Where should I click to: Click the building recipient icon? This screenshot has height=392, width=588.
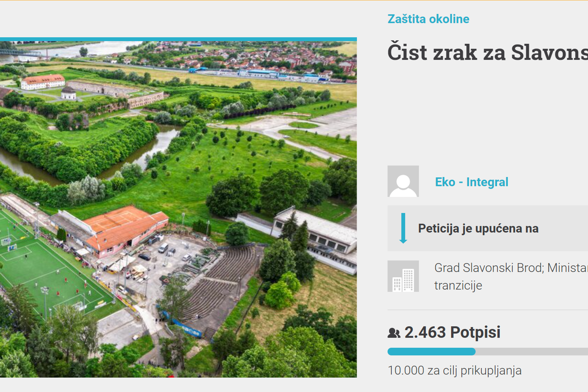[x=403, y=276]
